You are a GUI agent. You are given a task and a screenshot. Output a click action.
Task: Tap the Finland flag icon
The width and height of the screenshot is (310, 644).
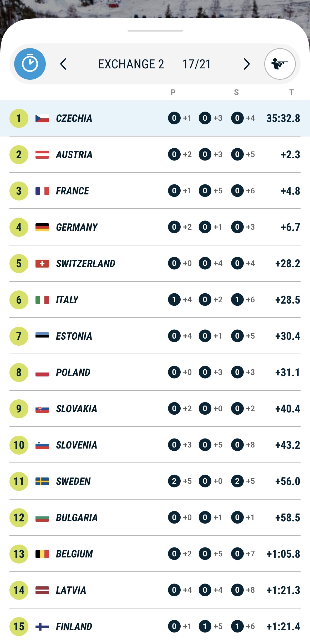tap(42, 627)
